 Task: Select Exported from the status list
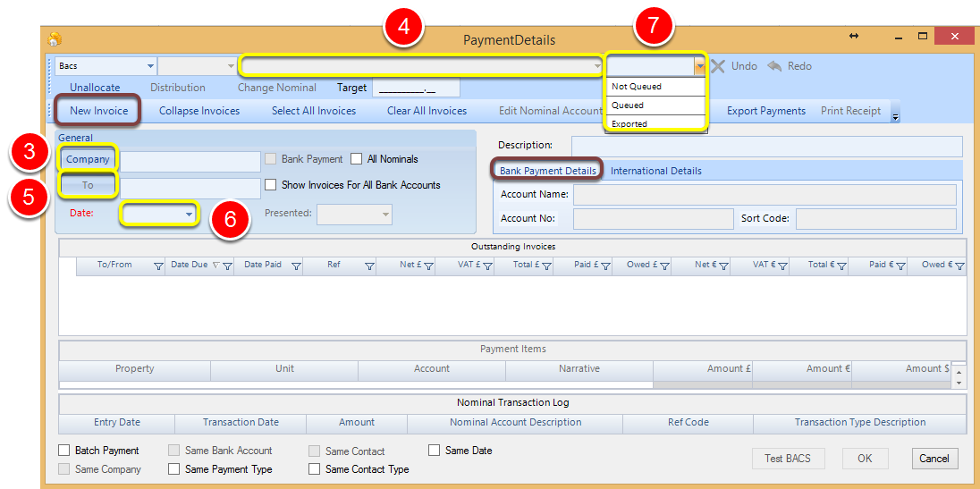655,123
